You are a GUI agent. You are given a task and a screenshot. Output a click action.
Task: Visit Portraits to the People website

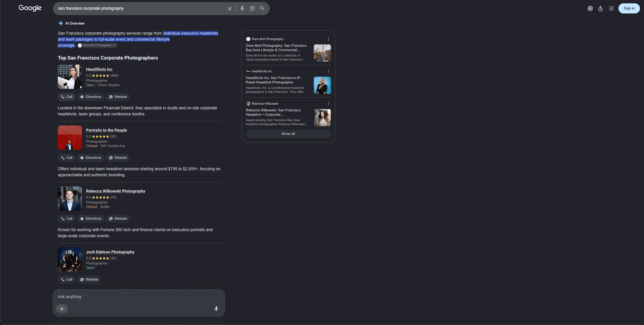coord(118,158)
